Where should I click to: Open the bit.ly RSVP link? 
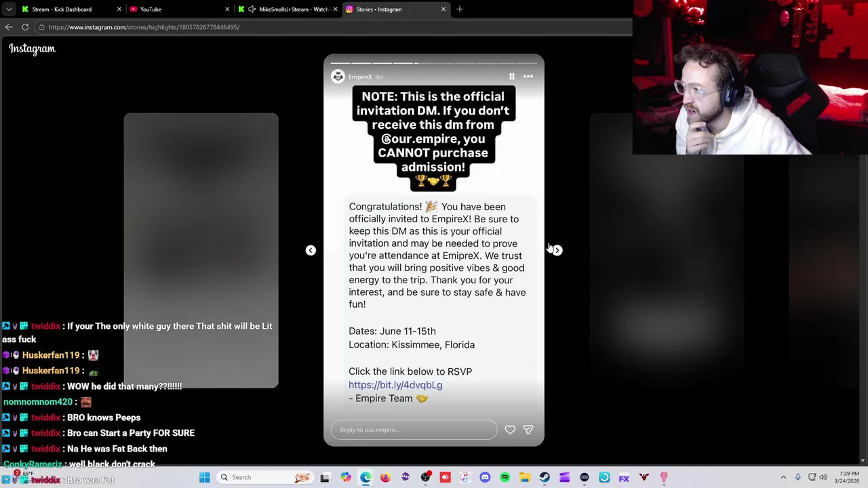pyautogui.click(x=395, y=385)
